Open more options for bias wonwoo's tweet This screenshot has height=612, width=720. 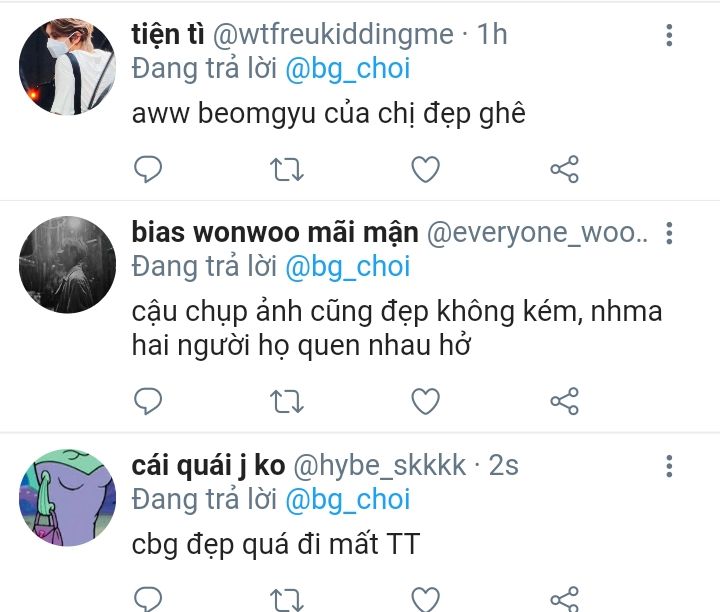tap(669, 233)
